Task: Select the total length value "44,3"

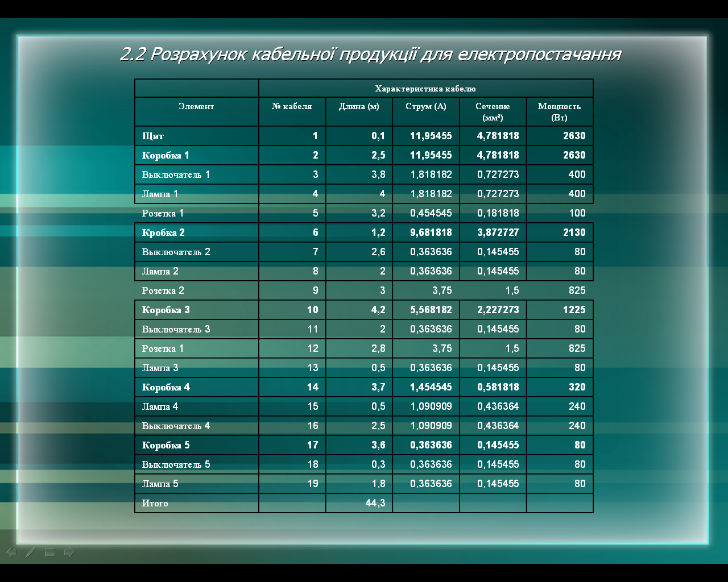Action: point(375,504)
